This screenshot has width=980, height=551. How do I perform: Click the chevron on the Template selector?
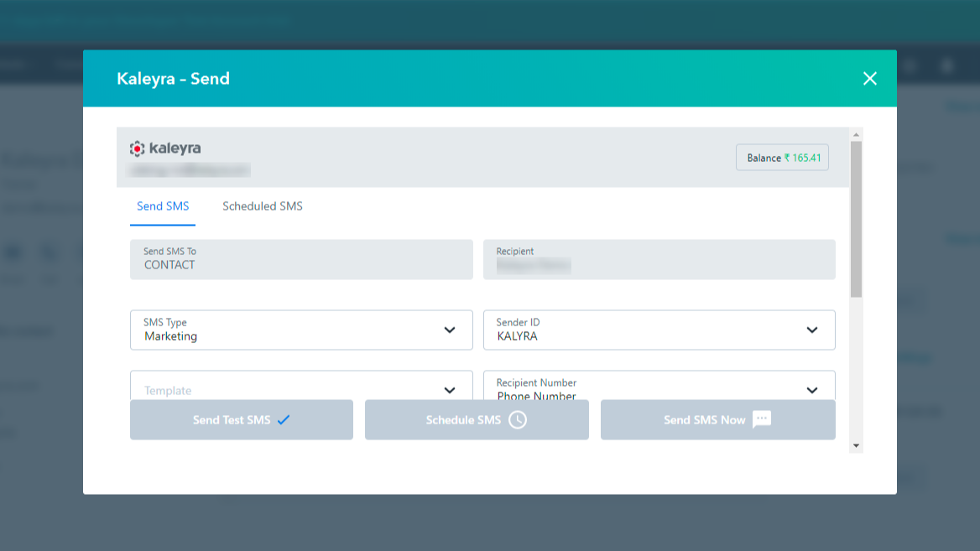[x=450, y=390]
